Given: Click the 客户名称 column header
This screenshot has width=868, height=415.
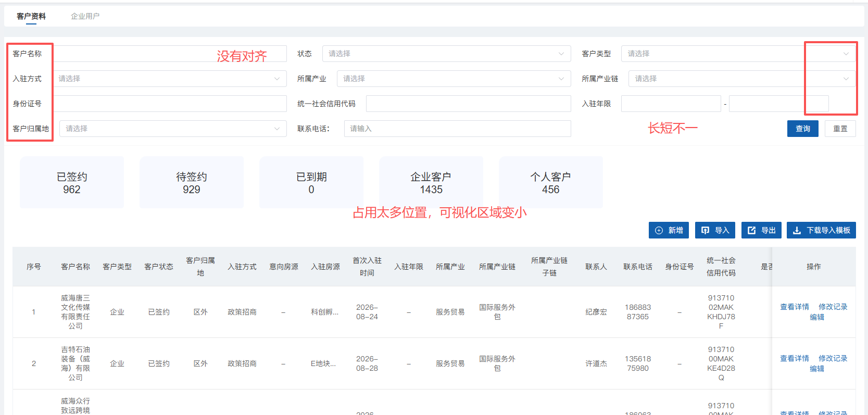Looking at the screenshot, I should (76, 267).
